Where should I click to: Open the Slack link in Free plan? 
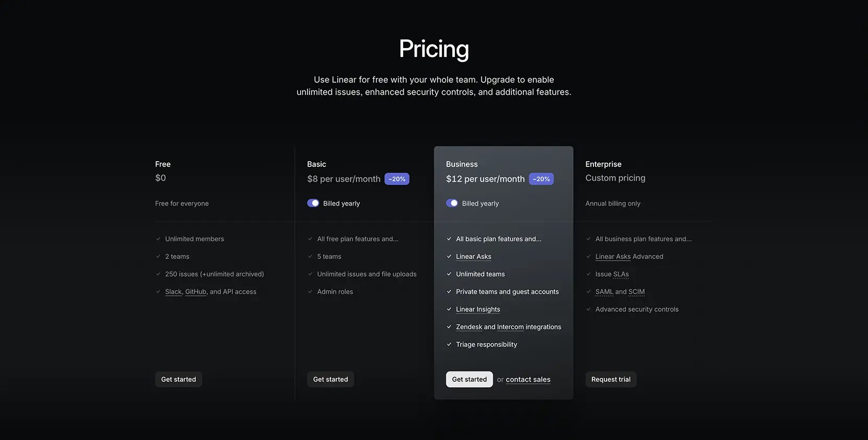pyautogui.click(x=174, y=292)
